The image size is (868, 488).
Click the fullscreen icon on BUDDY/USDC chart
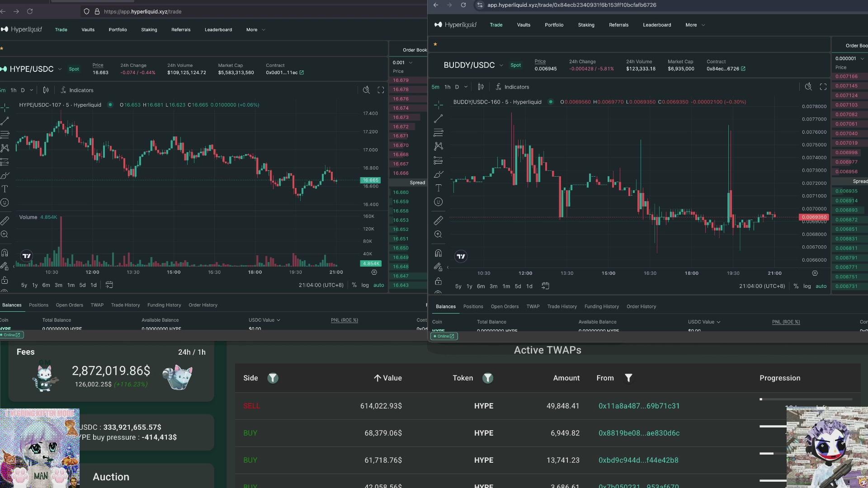tap(823, 87)
